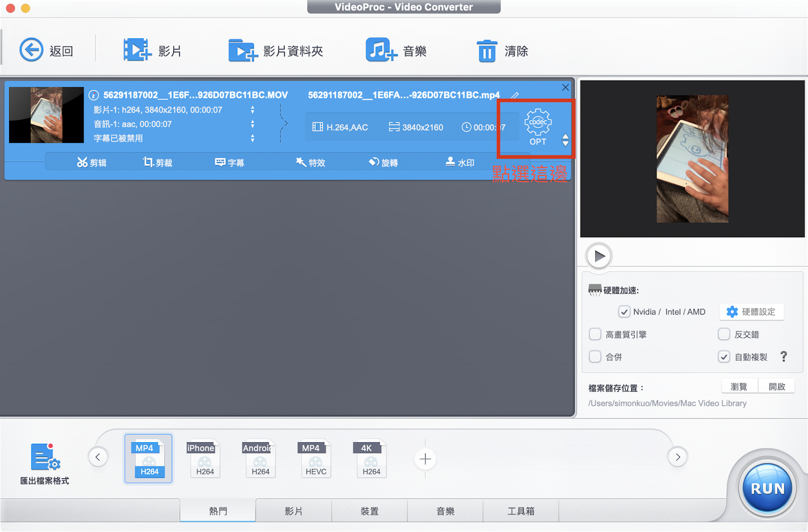Expand the 字幕已被禁用 subtitle selector
Screen dimensions: 808x532
(x=252, y=138)
